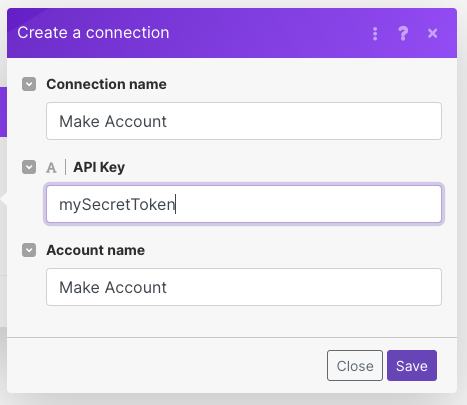Click the Close button in the footer
This screenshot has width=467, height=405.
[x=355, y=366]
